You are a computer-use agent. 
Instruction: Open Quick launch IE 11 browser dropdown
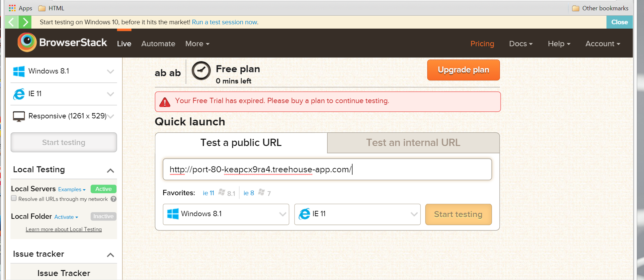point(358,214)
